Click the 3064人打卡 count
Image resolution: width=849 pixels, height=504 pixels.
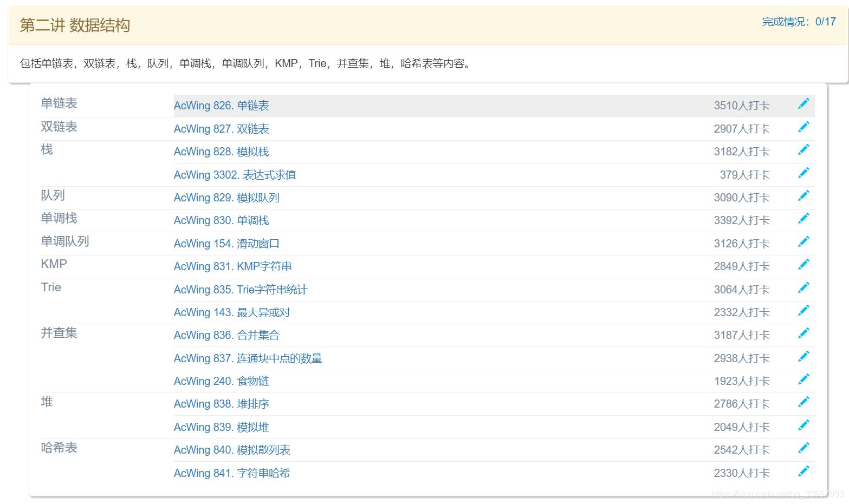click(x=742, y=290)
